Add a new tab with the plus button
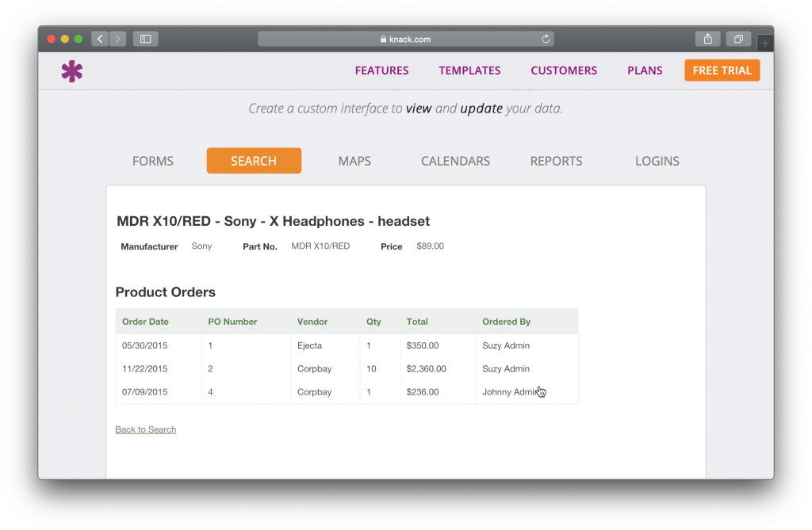Viewport: 812px width, 530px height. 765,44
